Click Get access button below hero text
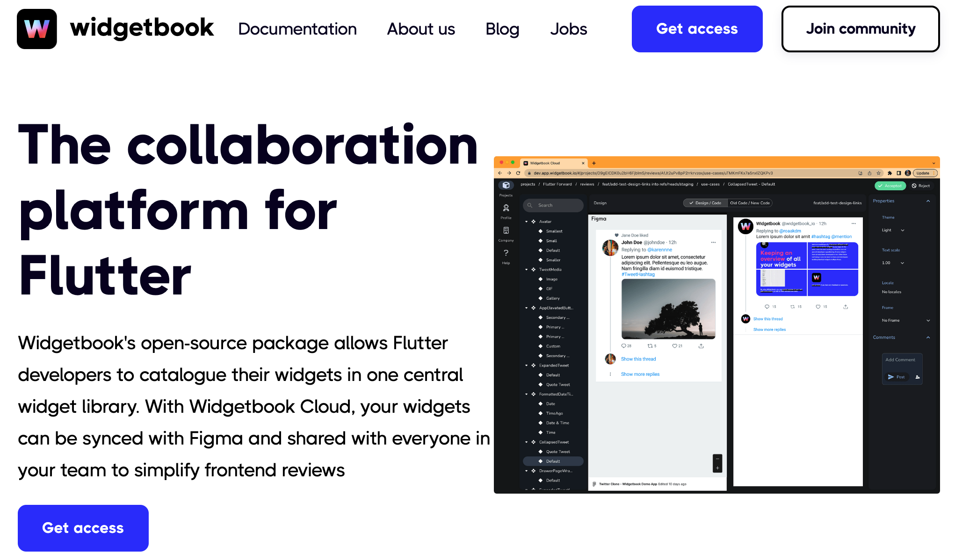The width and height of the screenshot is (955, 560). [83, 528]
